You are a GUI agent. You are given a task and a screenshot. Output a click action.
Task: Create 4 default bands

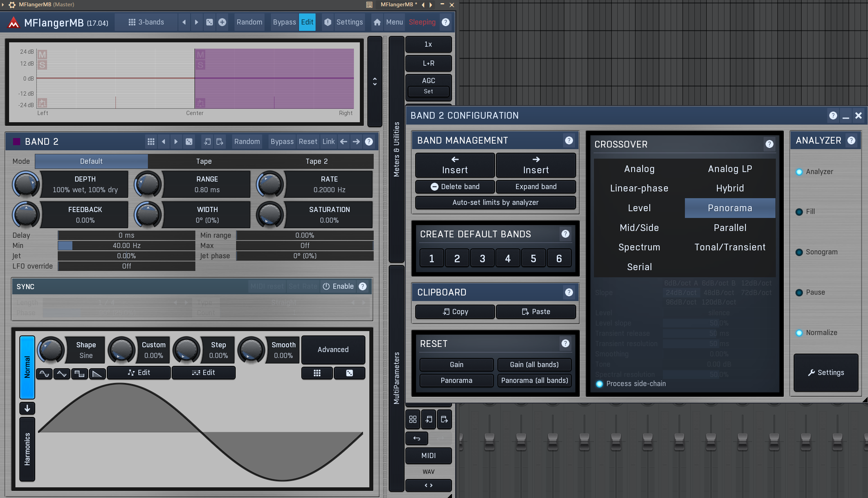tap(508, 259)
